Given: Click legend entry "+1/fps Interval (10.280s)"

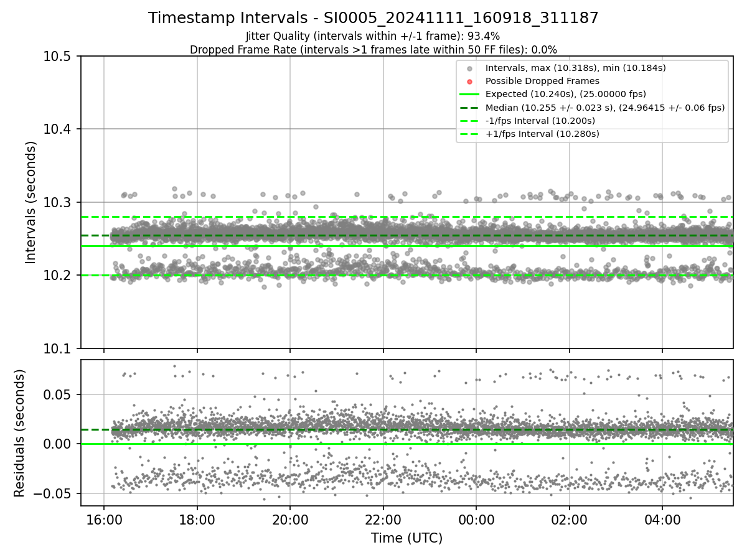Looking at the screenshot, I should 542,133.
